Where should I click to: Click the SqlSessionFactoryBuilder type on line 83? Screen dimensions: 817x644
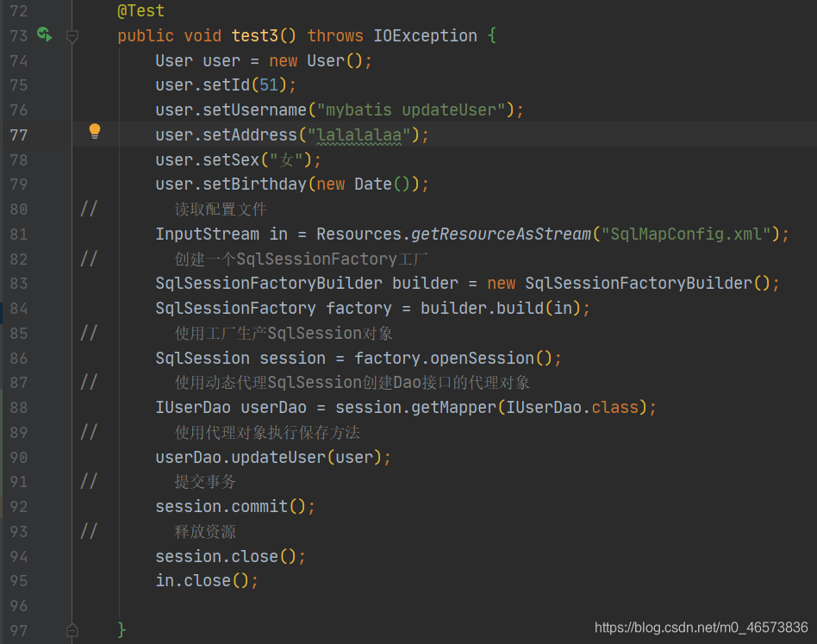(269, 284)
